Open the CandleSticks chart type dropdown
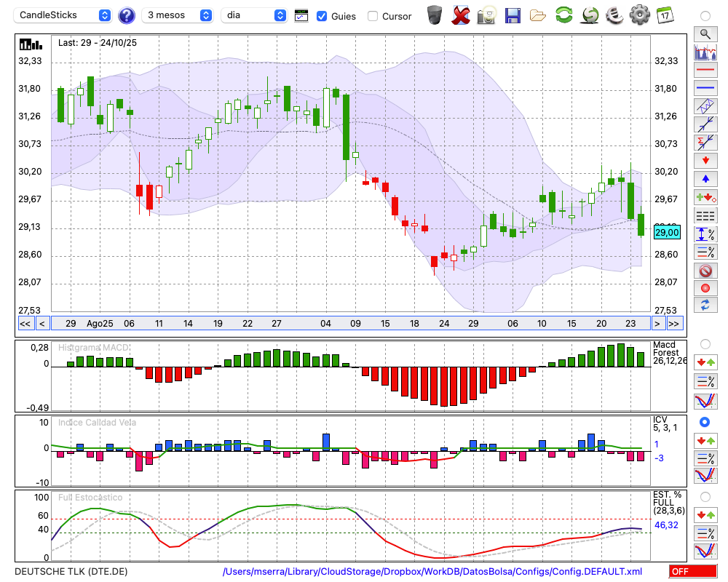Screen dimensions: 728x582 64,15
